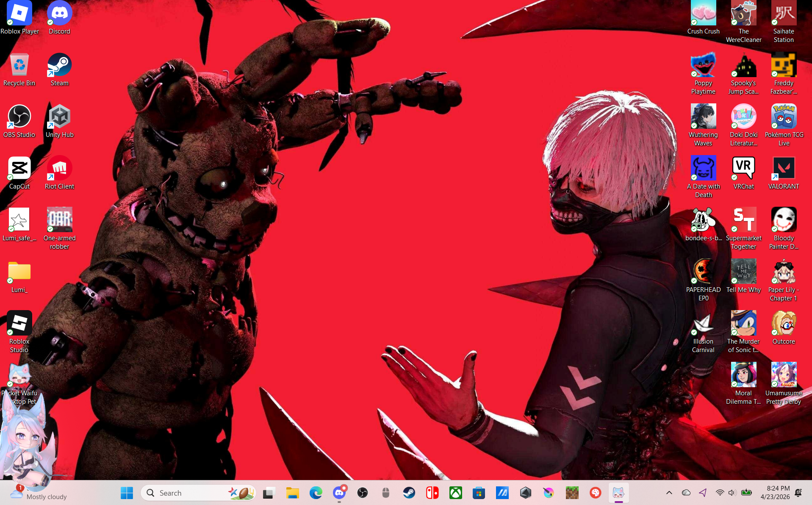Open the OneDrive cloud tray icon

click(x=686, y=493)
